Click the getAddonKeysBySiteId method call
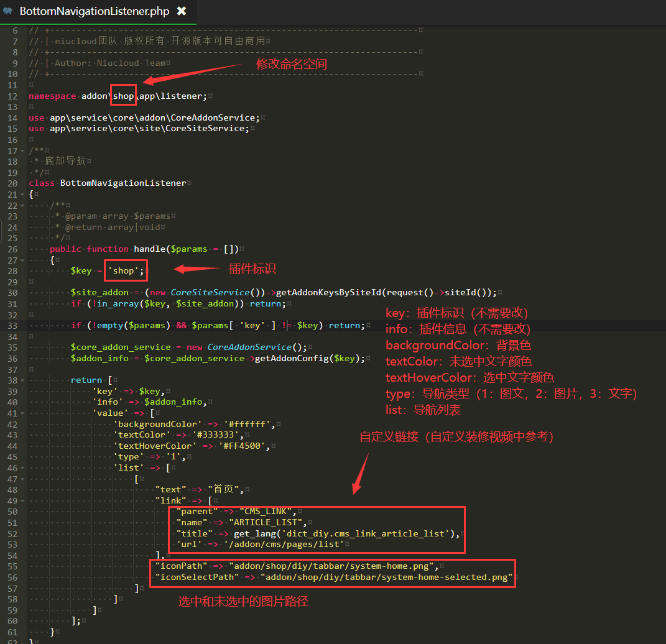The width and height of the screenshot is (666, 644). click(x=328, y=292)
